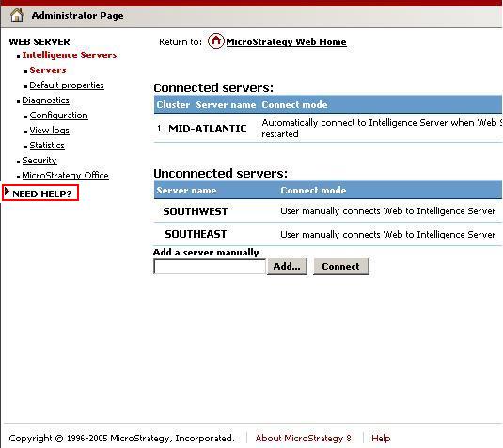Select the SOUTHWEST unconnected server
The width and height of the screenshot is (503, 448).
(x=196, y=211)
